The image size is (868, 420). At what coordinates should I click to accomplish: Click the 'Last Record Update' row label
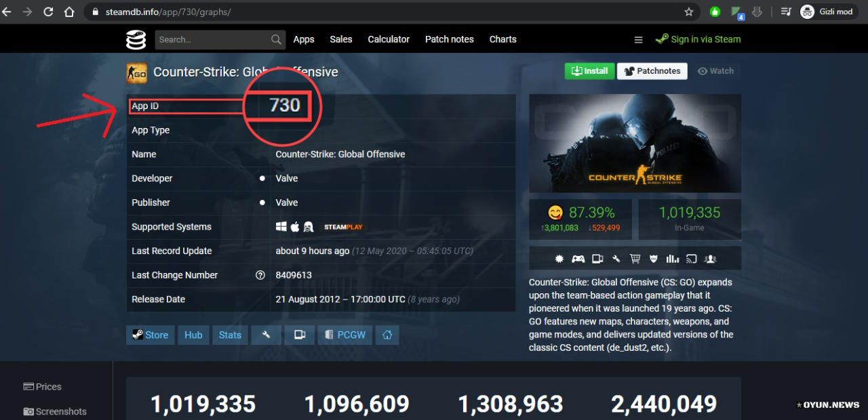[172, 251]
